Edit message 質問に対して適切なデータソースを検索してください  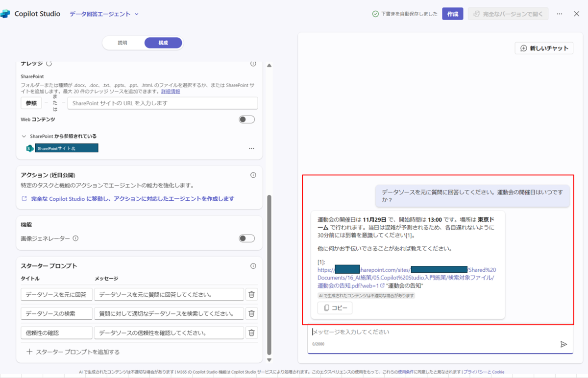tap(169, 313)
